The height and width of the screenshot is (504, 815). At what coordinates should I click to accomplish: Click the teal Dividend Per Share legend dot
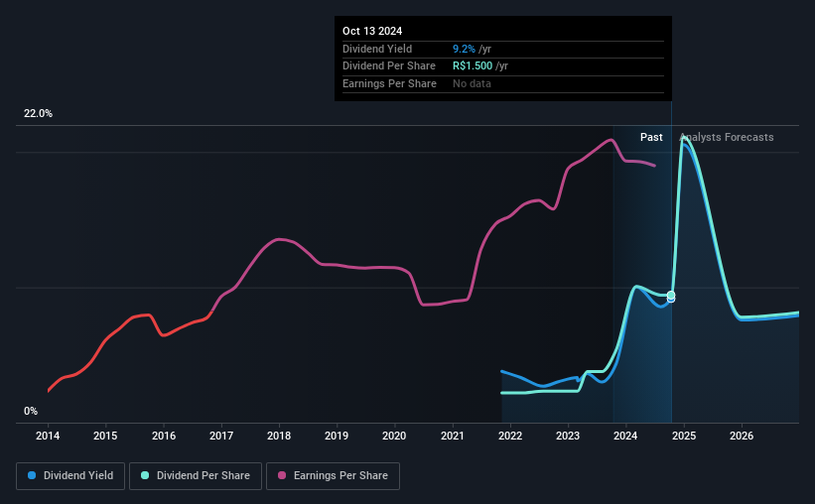(145, 475)
